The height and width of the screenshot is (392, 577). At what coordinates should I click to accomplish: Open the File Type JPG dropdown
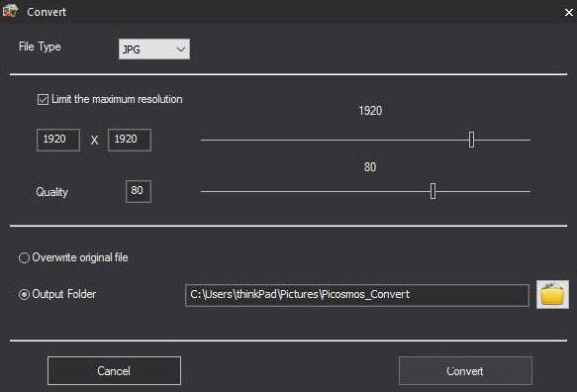point(154,49)
